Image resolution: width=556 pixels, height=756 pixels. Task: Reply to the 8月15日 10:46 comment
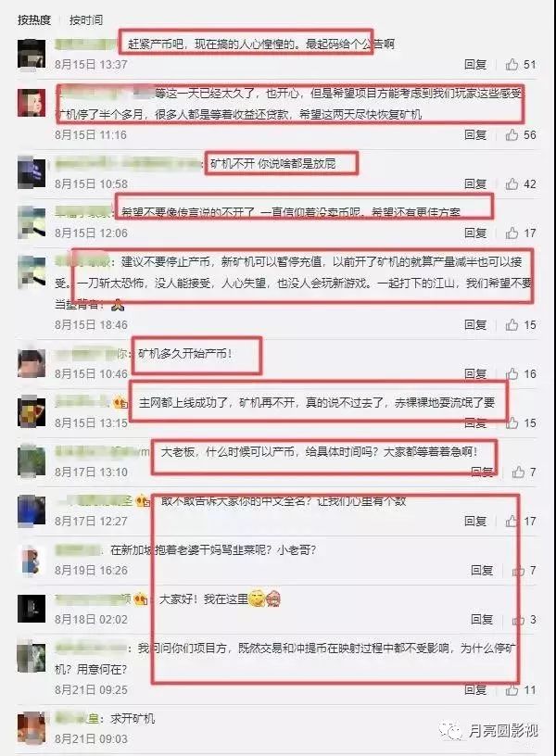pos(475,373)
